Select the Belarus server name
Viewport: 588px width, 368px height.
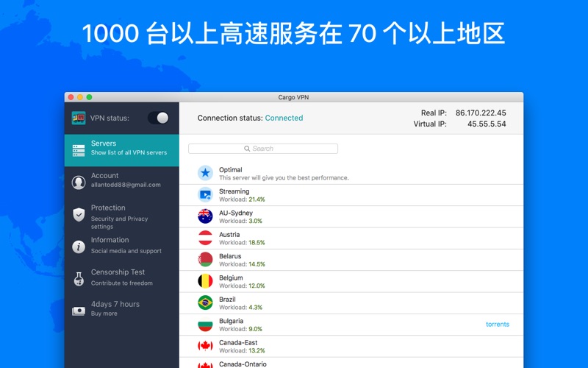click(230, 256)
